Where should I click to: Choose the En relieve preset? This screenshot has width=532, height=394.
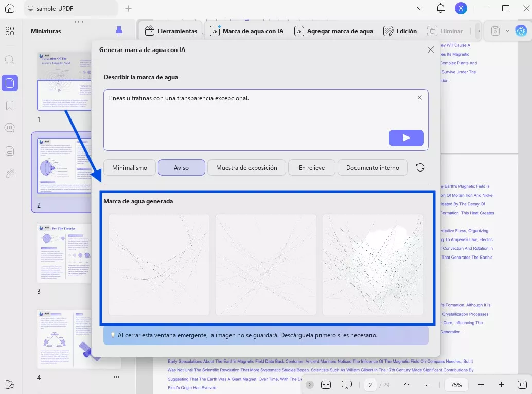pyautogui.click(x=312, y=168)
